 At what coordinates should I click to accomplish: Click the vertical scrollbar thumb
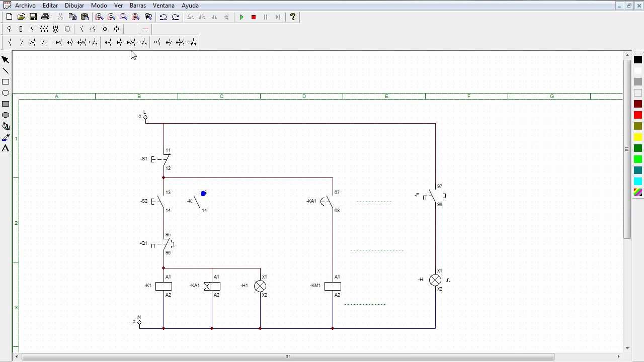click(x=627, y=149)
